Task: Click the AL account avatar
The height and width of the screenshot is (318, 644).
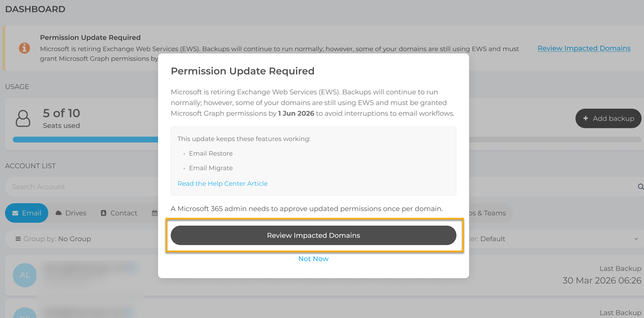Action: point(25,275)
